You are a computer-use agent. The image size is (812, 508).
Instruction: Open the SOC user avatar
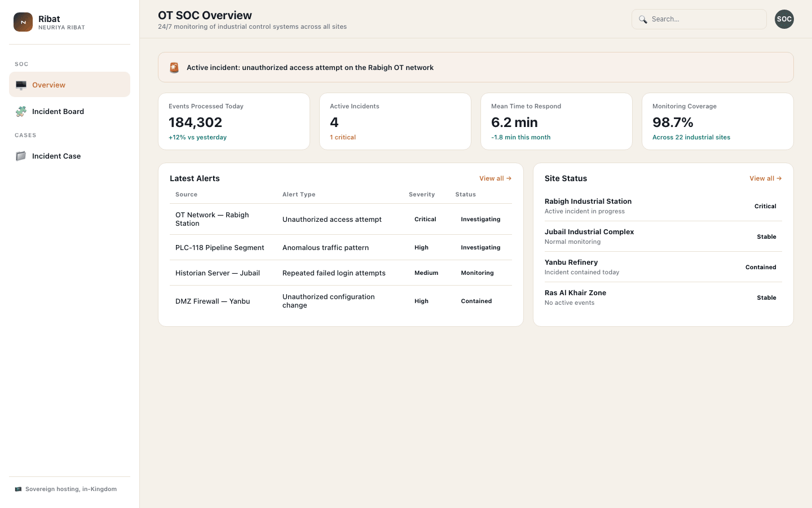click(784, 19)
